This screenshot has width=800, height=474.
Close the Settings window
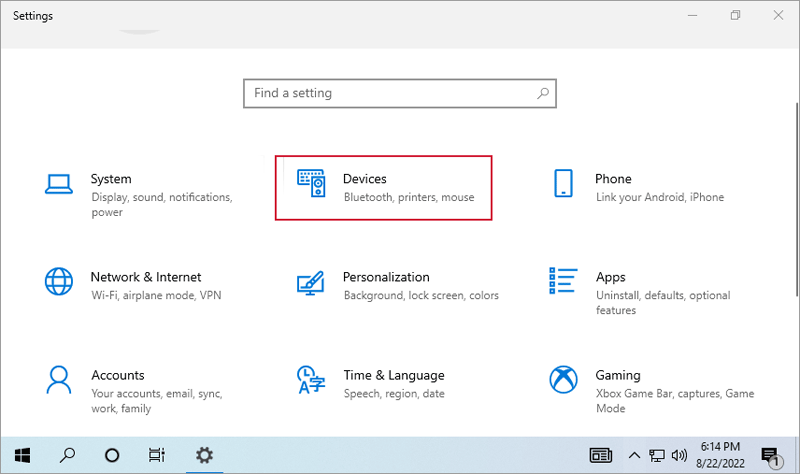(x=778, y=15)
